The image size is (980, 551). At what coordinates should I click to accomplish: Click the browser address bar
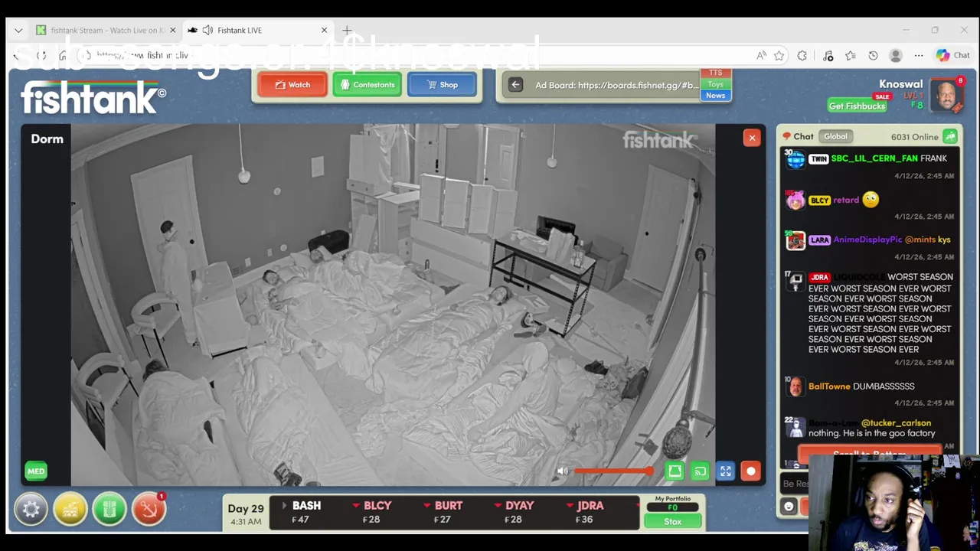(x=413, y=55)
